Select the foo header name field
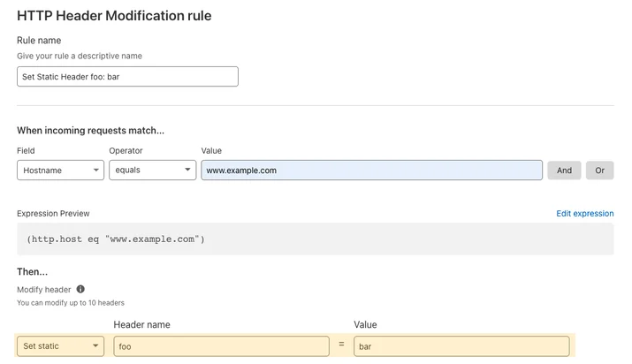Viewport: 632px width, 364px height. click(221, 346)
